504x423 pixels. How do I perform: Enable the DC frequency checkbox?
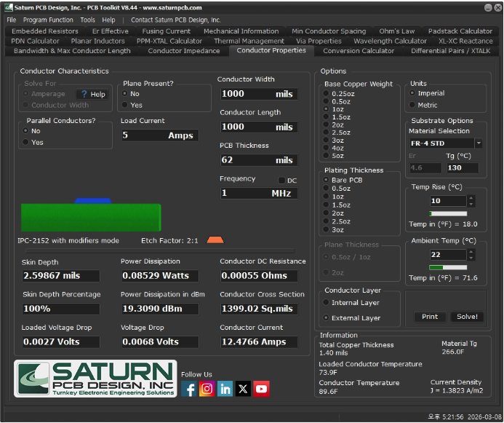[x=281, y=181]
